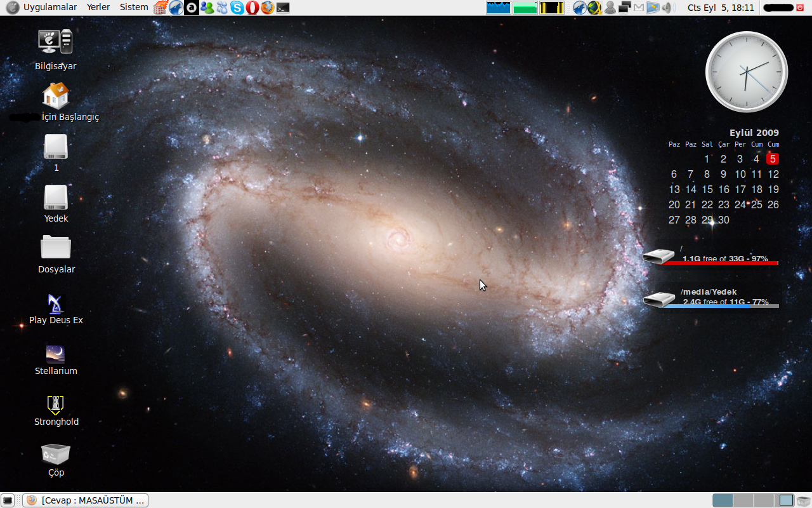This screenshot has height=508, width=812.
Task: Open the volume speaker control
Action: pos(667,8)
